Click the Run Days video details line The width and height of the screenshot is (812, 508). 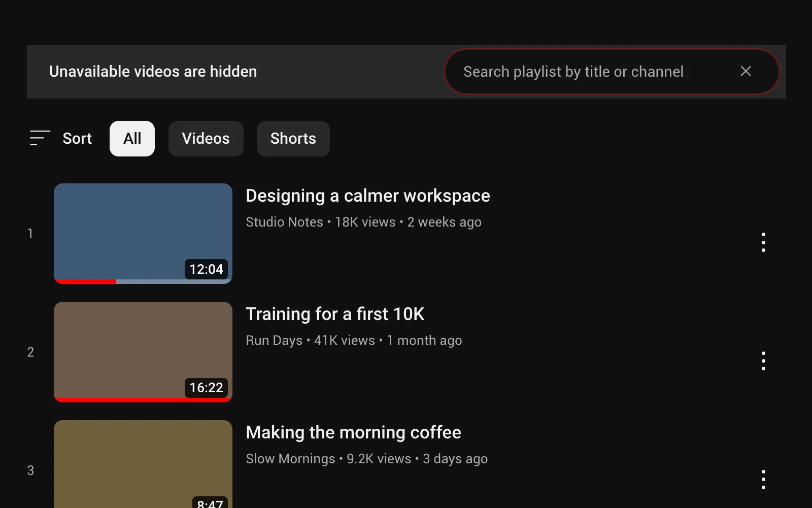pyautogui.click(x=354, y=340)
